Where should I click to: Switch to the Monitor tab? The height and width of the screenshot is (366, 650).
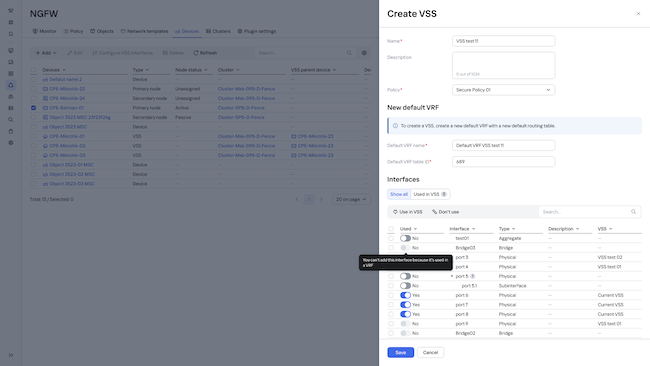[44, 31]
